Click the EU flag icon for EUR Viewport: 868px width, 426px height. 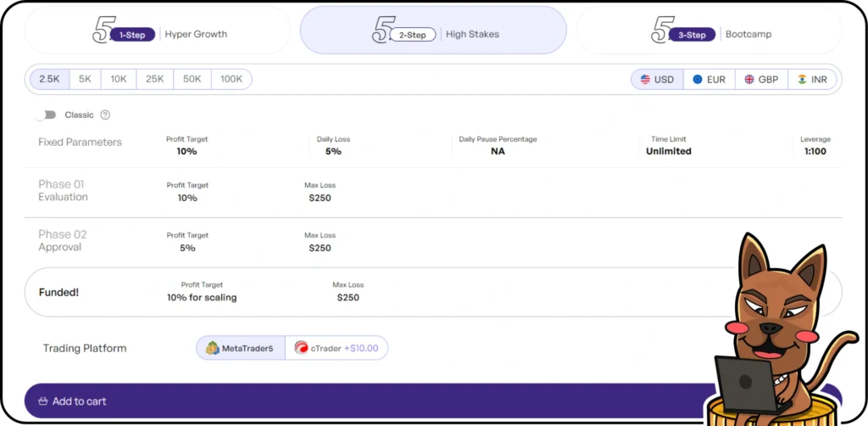pos(698,80)
